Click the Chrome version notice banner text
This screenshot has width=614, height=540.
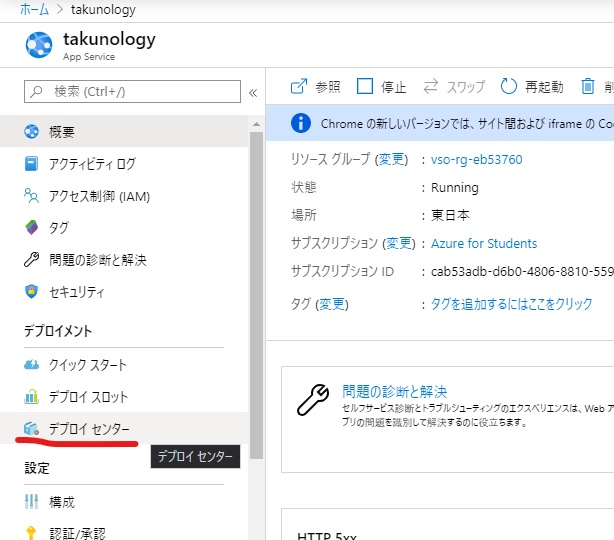point(467,124)
